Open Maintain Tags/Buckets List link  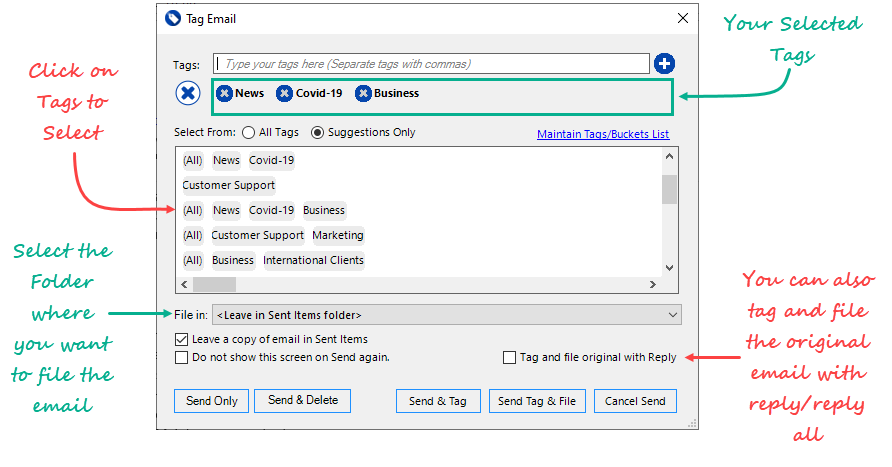point(603,134)
